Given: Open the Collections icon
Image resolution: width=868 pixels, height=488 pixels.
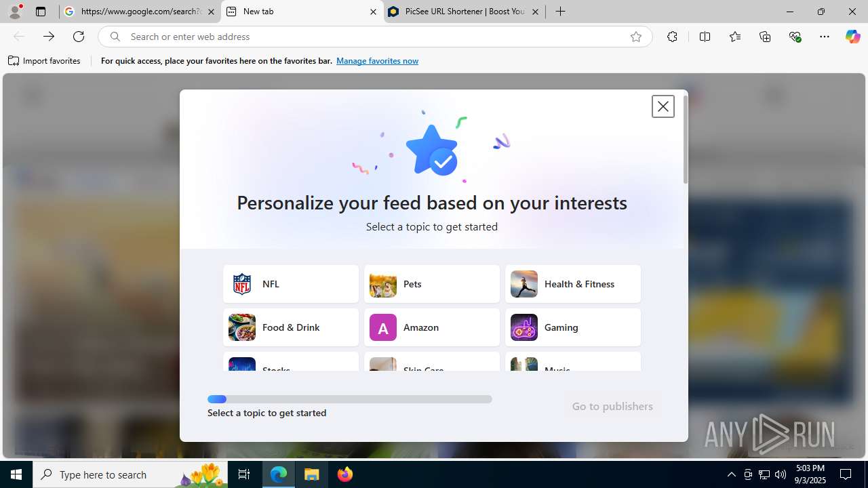Looking at the screenshot, I should tap(765, 37).
